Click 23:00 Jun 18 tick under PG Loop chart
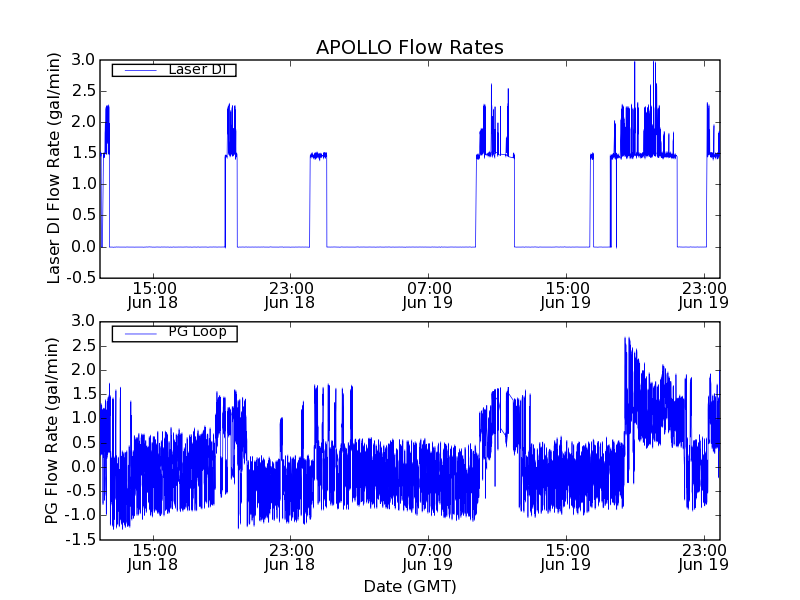Viewport: 800px width, 600px height. [290, 556]
